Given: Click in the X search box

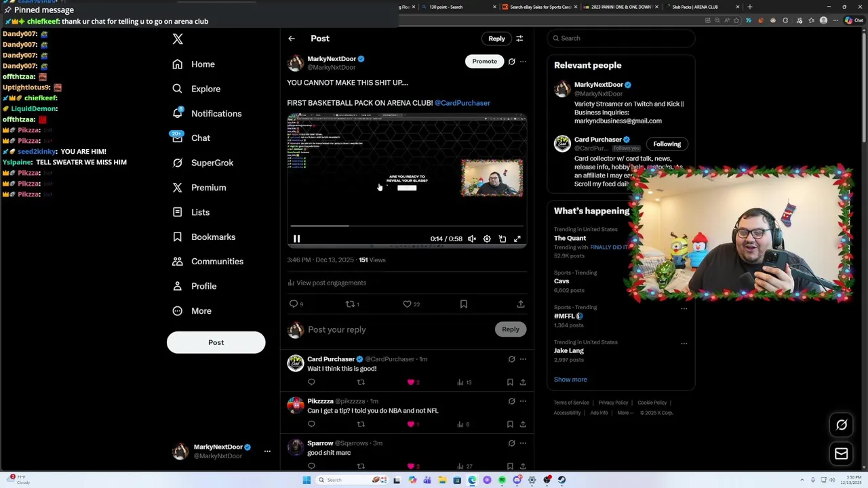Looking at the screenshot, I should (621, 39).
